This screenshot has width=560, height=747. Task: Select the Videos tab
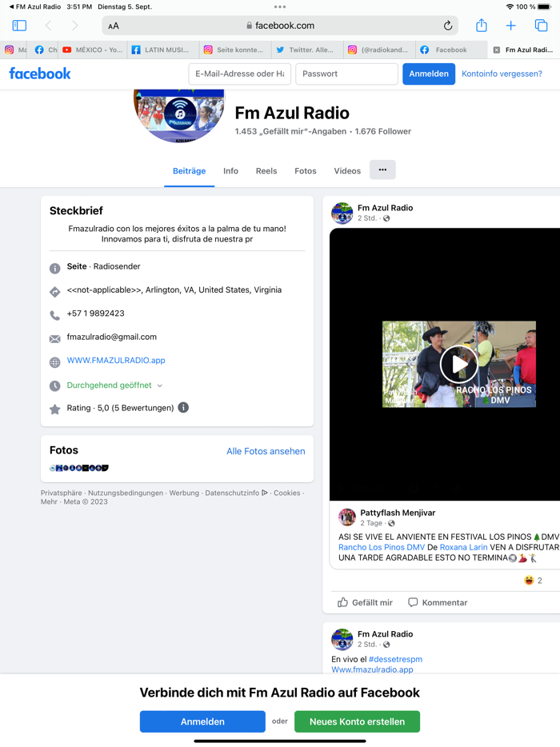coord(347,171)
